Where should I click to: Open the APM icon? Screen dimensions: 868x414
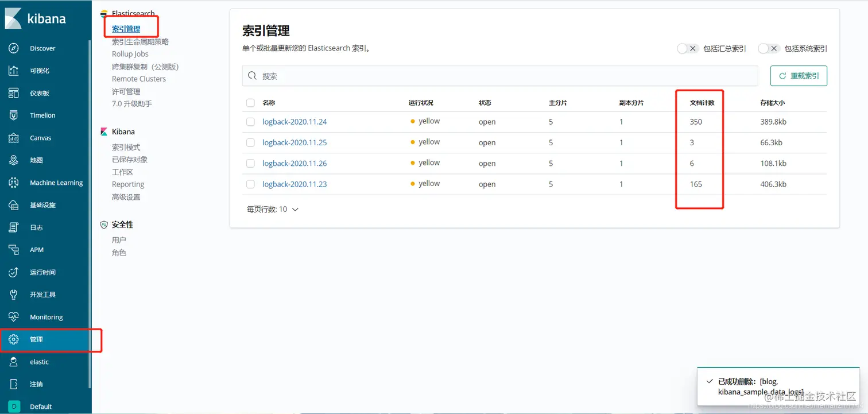tap(14, 250)
